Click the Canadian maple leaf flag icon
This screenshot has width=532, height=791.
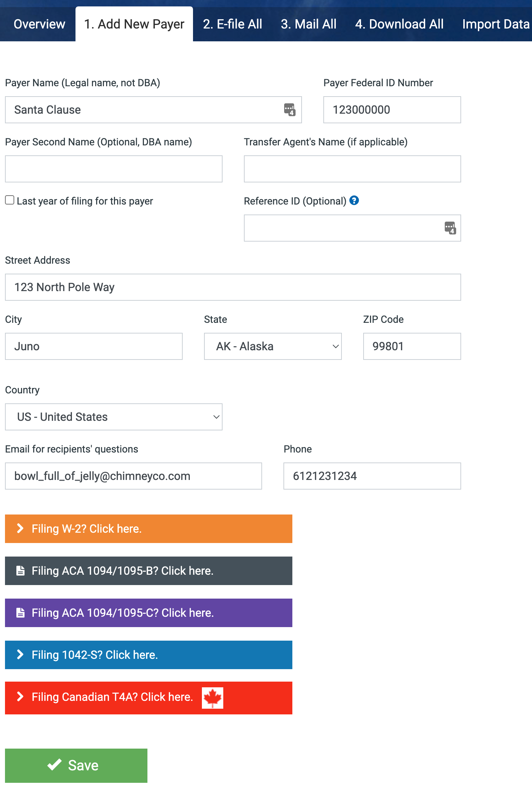213,698
